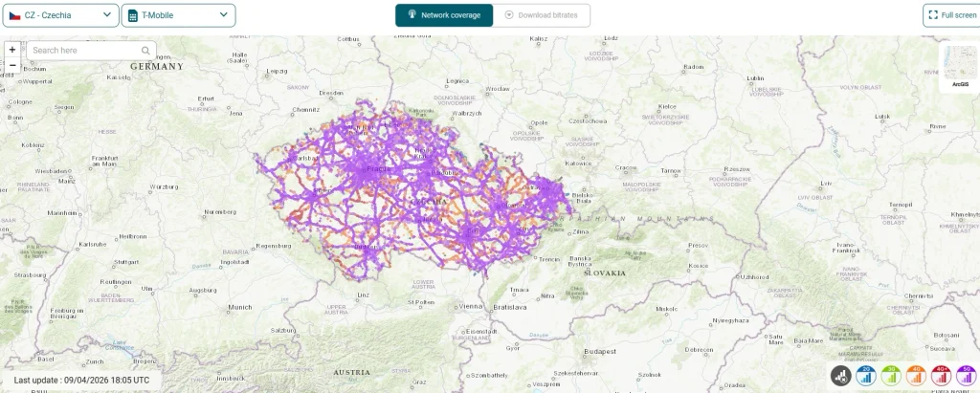Image resolution: width=980 pixels, height=393 pixels.
Task: Click the Graz city label
Action: (419, 382)
